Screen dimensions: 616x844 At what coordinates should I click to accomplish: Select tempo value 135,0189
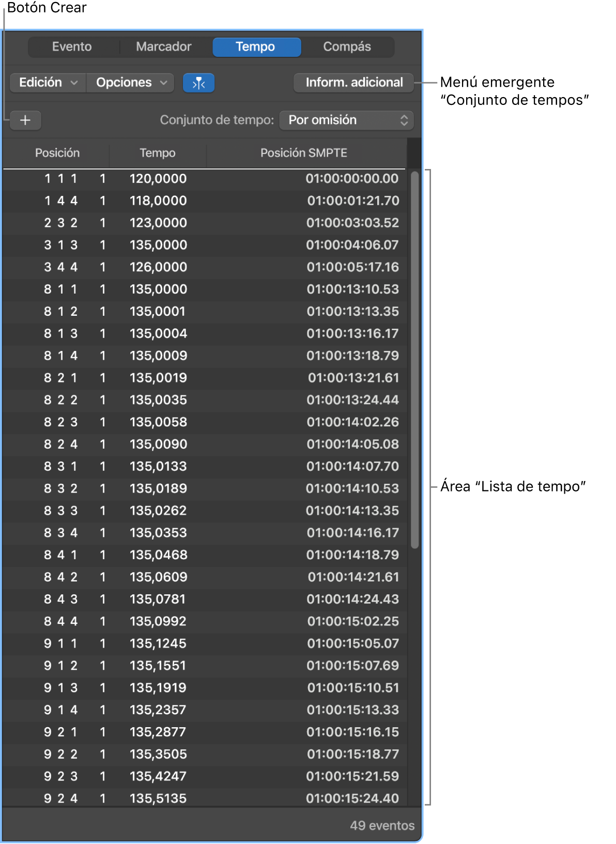[158, 488]
